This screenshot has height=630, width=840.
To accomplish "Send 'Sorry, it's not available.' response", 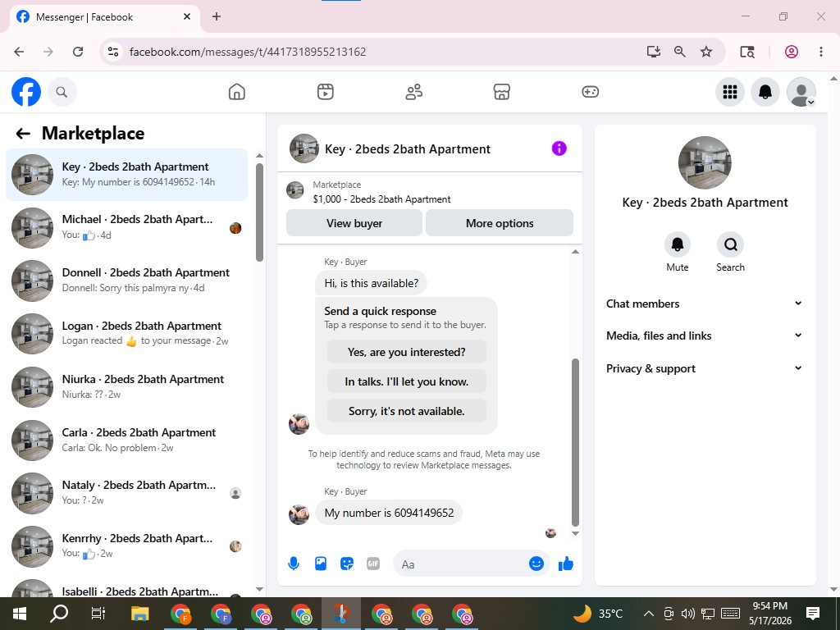I will pyautogui.click(x=407, y=411).
